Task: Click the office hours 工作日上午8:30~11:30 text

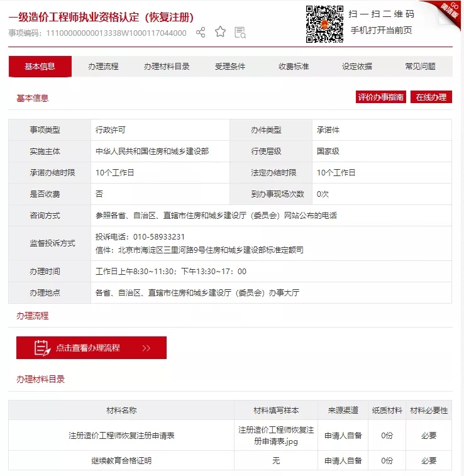Action: (171, 272)
